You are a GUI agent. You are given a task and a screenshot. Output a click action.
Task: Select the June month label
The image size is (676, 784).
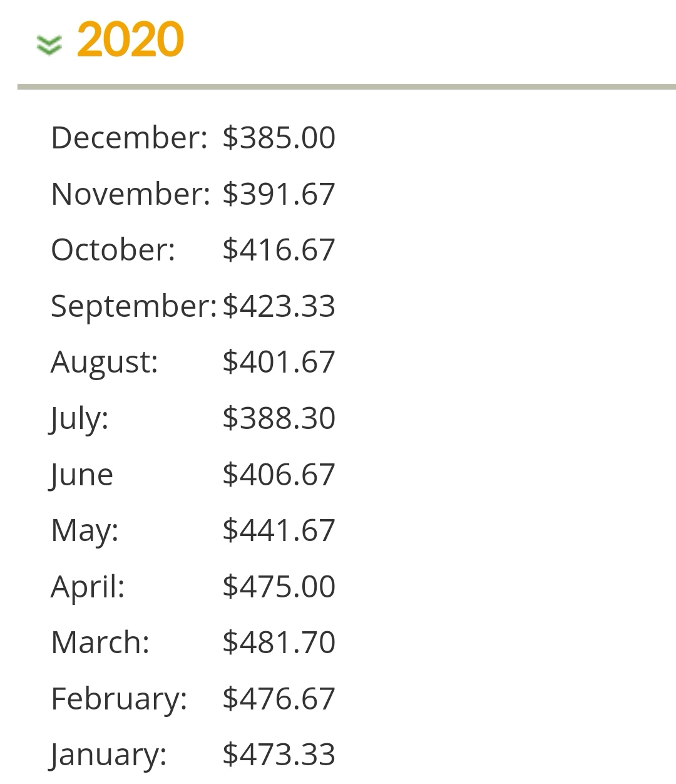coord(82,475)
